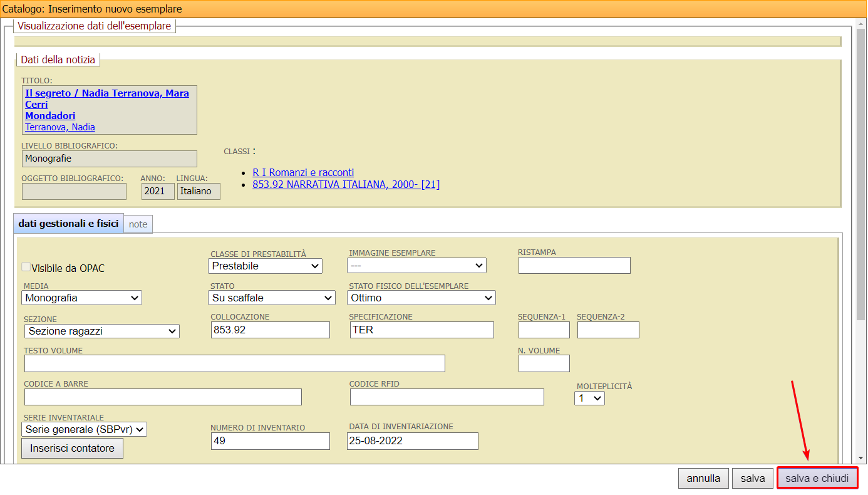Open 853.92 Narrativa Italiana class link
This screenshot has height=495, width=868.
[346, 184]
